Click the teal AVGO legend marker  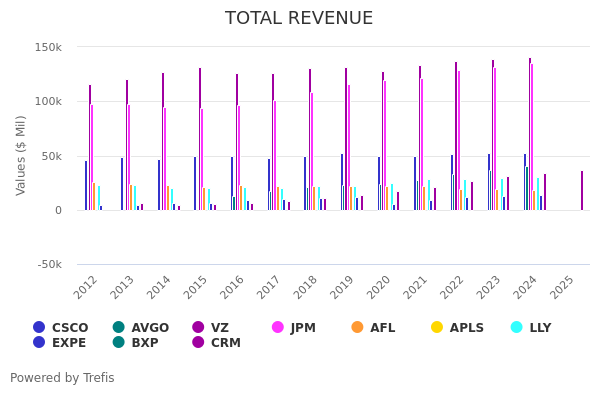(x=118, y=327)
